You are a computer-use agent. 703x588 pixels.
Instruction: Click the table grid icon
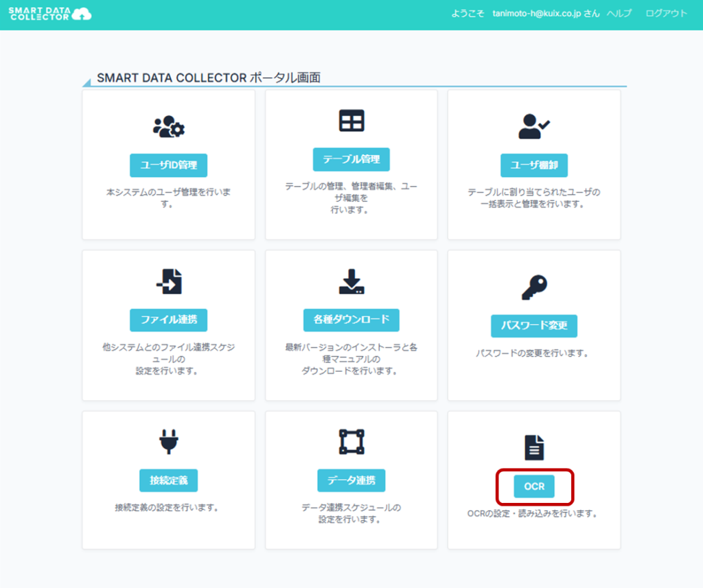(351, 121)
